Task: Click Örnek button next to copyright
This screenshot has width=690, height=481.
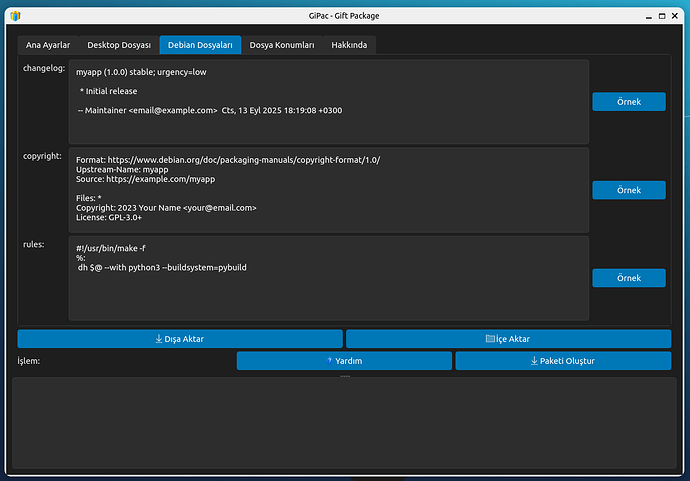Action: click(x=629, y=190)
